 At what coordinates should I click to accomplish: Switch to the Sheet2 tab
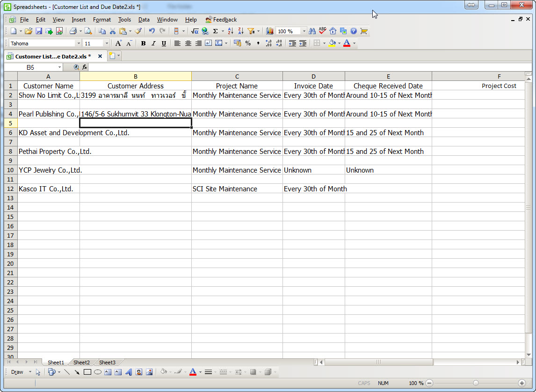(x=81, y=362)
